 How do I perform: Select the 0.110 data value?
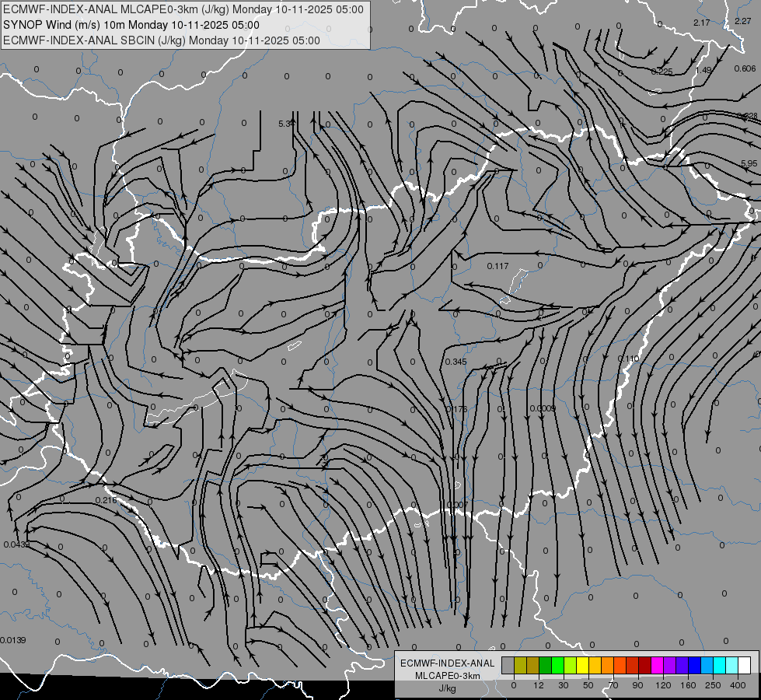pos(629,359)
